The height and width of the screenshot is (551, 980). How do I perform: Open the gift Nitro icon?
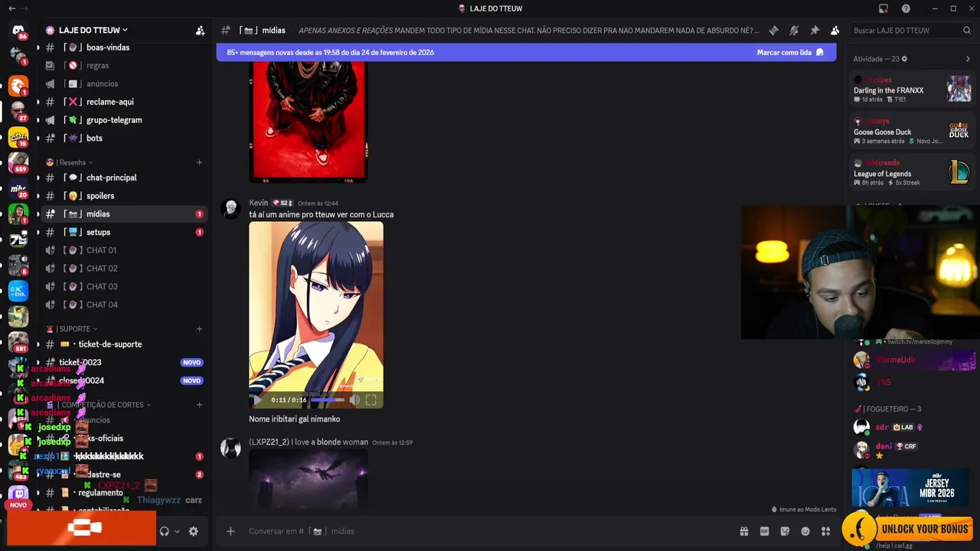click(x=743, y=531)
